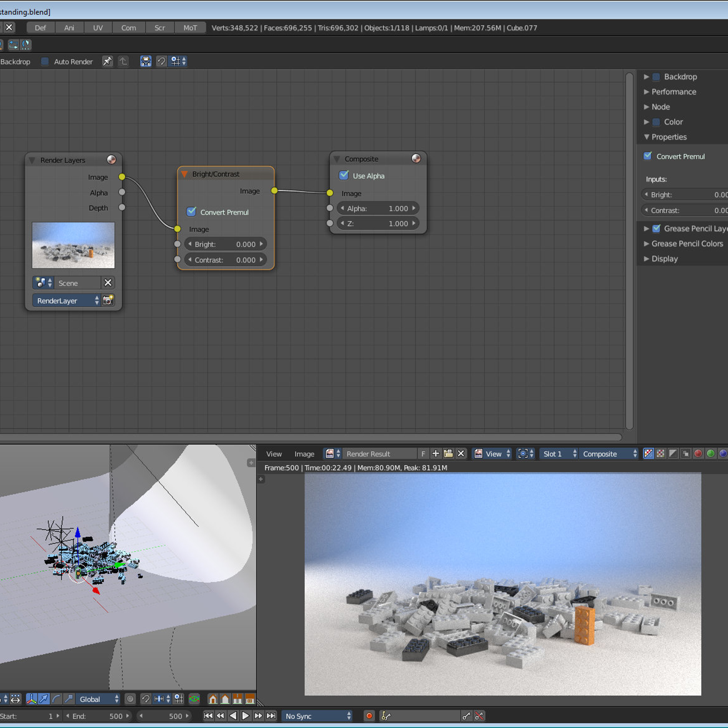Switch to the Ani screen layout tab

(x=69, y=27)
